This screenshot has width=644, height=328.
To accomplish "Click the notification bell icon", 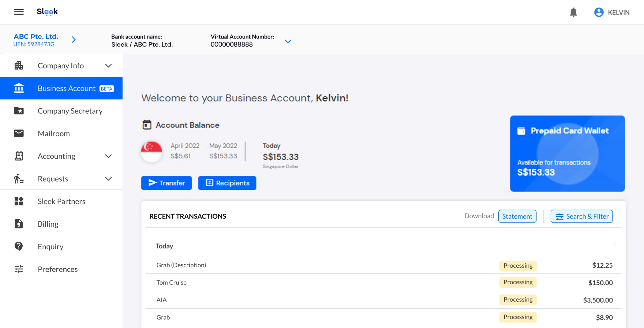I will pyautogui.click(x=573, y=12).
